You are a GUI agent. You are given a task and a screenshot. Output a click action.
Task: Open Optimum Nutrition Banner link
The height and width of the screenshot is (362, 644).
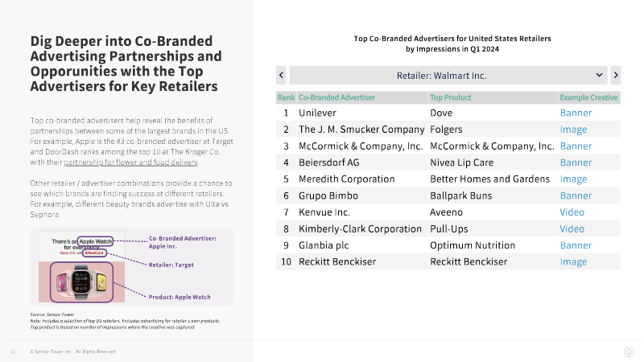(576, 245)
